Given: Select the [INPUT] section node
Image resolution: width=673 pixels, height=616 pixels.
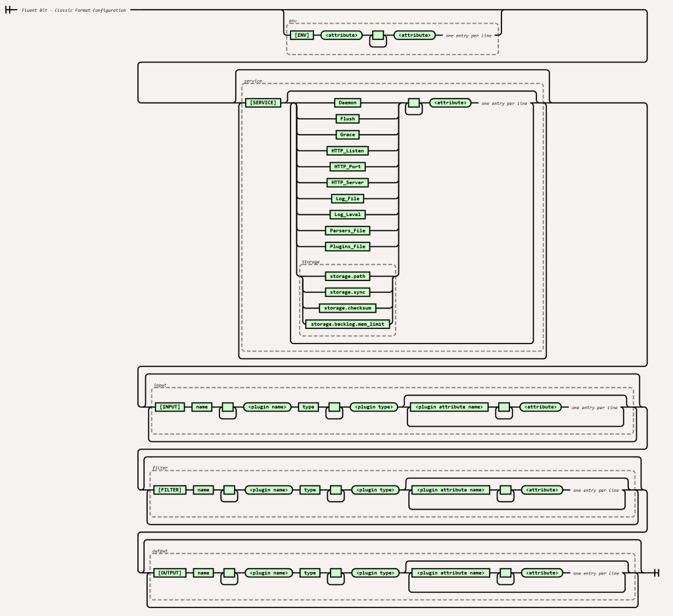Looking at the screenshot, I should [x=170, y=407].
